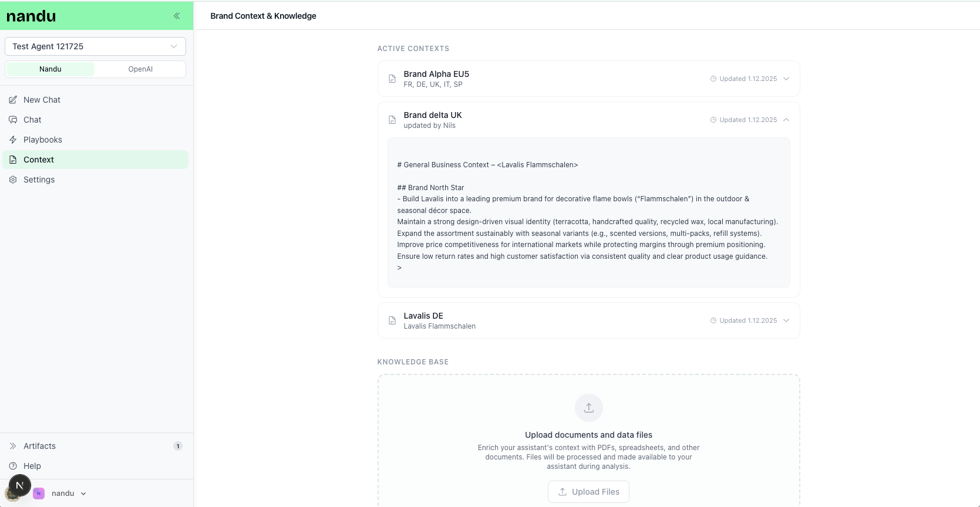Select the New Chat pencil icon
This screenshot has width=980, height=507.
(12, 100)
